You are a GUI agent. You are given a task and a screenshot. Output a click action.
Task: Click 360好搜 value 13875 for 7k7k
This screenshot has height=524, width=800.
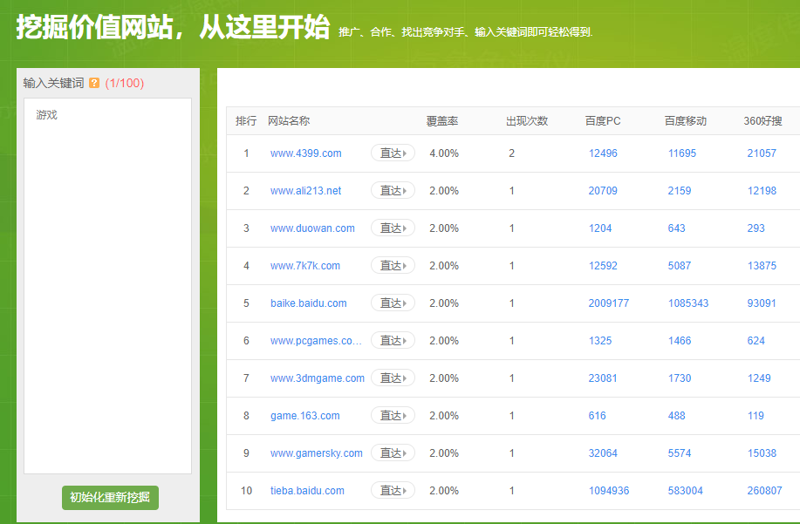click(762, 266)
